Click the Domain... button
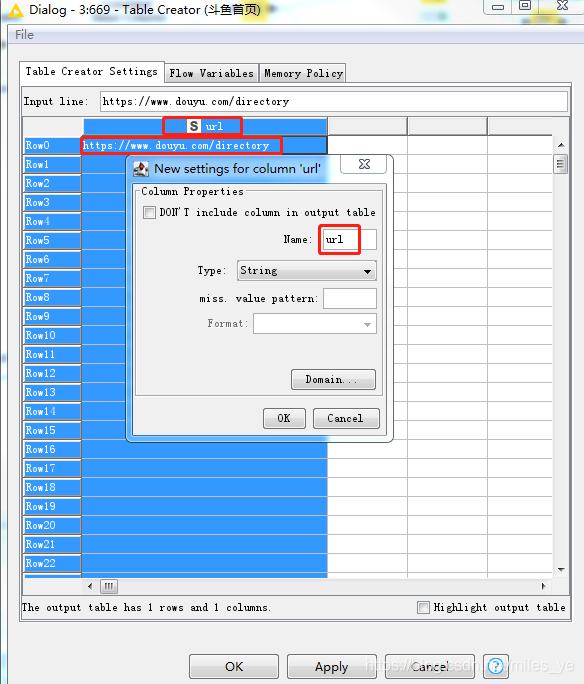This screenshot has height=684, width=584. (333, 380)
